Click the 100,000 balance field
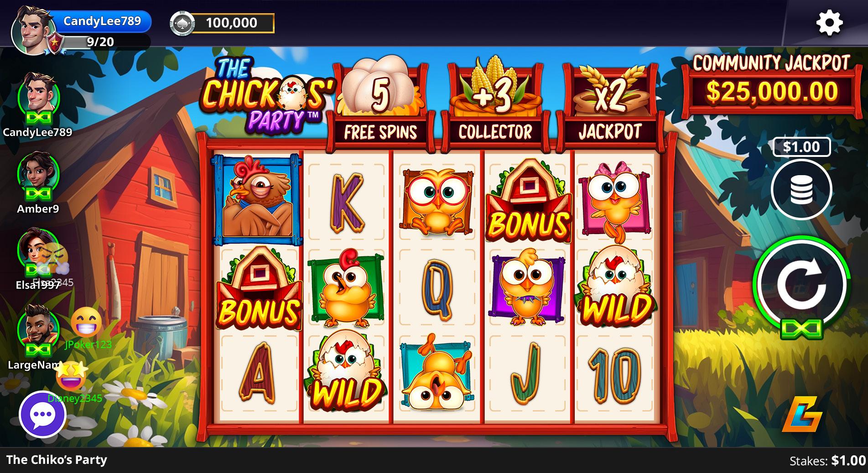This screenshot has width=868, height=473. [233, 23]
